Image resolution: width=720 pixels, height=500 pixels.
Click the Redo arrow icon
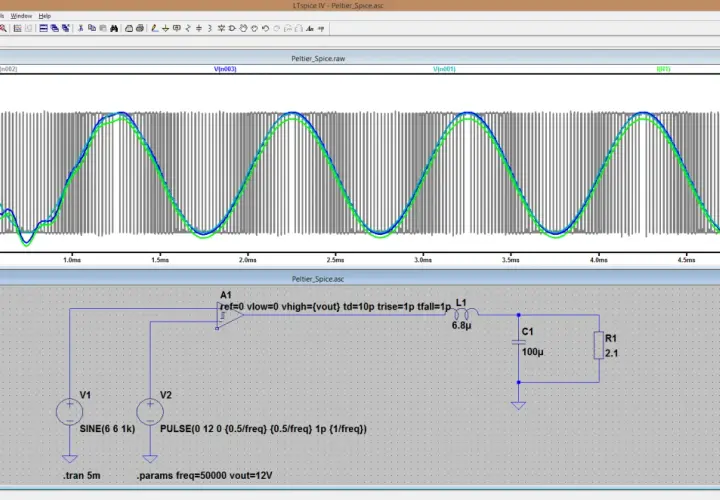276,28
